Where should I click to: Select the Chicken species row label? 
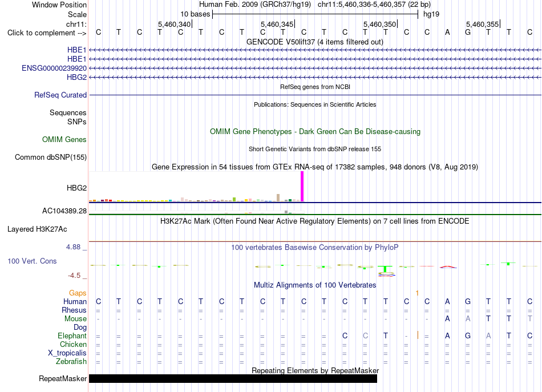[x=73, y=344]
